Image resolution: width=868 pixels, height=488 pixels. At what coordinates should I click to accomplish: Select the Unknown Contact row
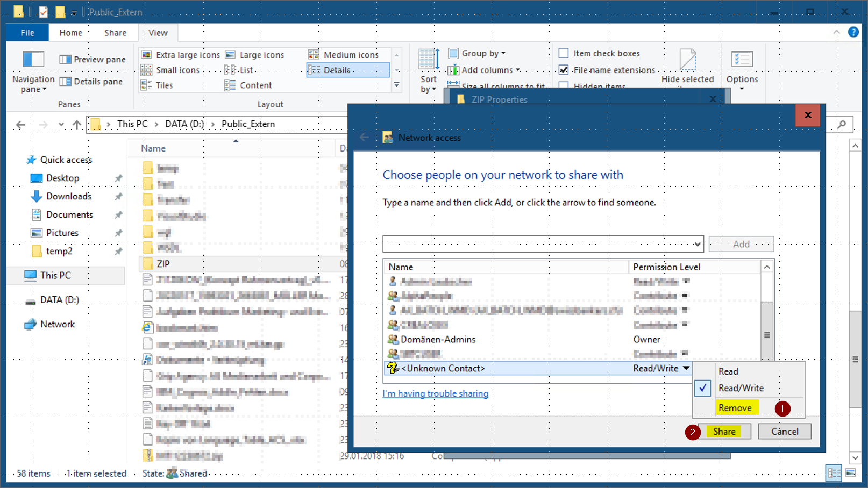[538, 368]
